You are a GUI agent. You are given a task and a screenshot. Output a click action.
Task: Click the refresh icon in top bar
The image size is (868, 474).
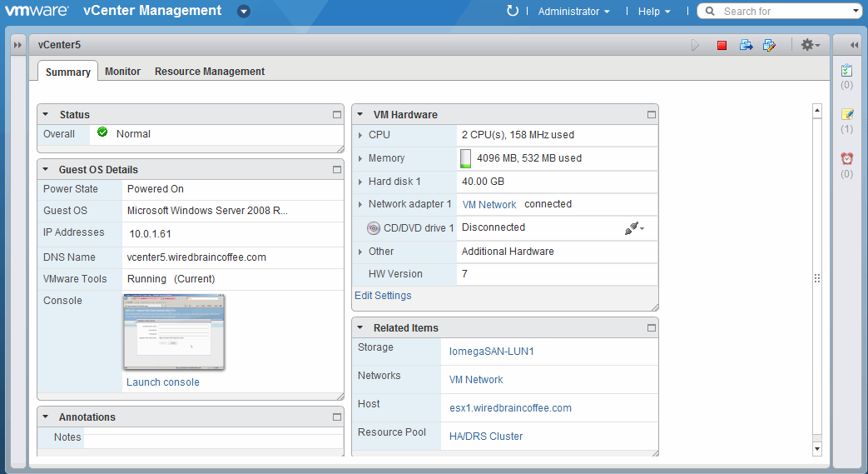513,11
